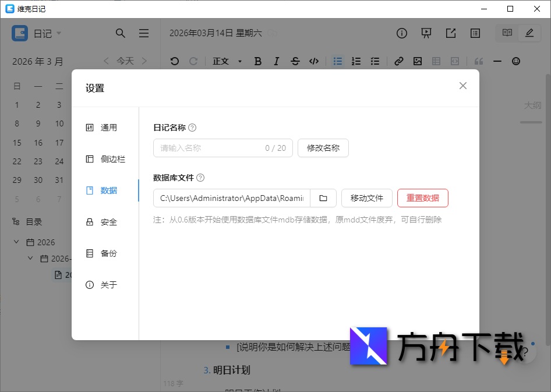The height and width of the screenshot is (392, 551).
Task: Click the 重置数据 reset data button
Action: 422,198
